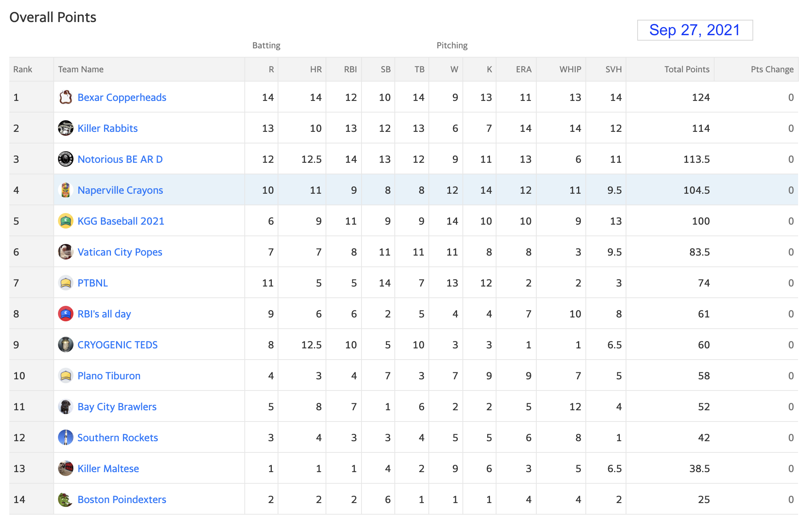The width and height of the screenshot is (812, 522).
Task: Click the CRYOGENIC TEDS avatar icon
Action: [x=66, y=345]
